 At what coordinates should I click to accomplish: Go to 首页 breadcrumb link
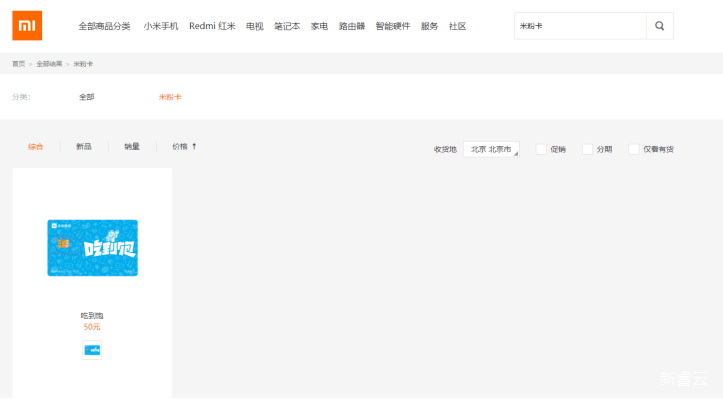point(18,64)
